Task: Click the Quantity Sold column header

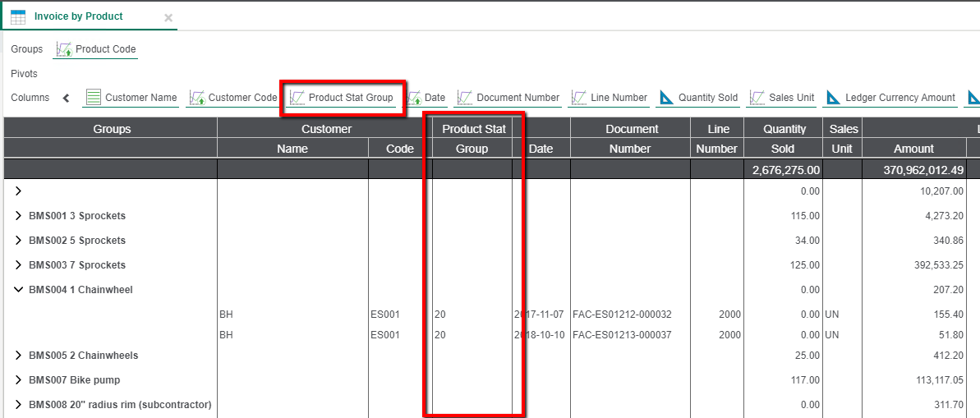Action: coord(784,138)
